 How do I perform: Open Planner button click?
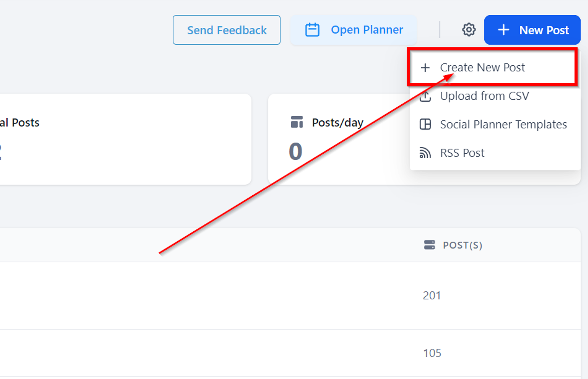tap(354, 30)
